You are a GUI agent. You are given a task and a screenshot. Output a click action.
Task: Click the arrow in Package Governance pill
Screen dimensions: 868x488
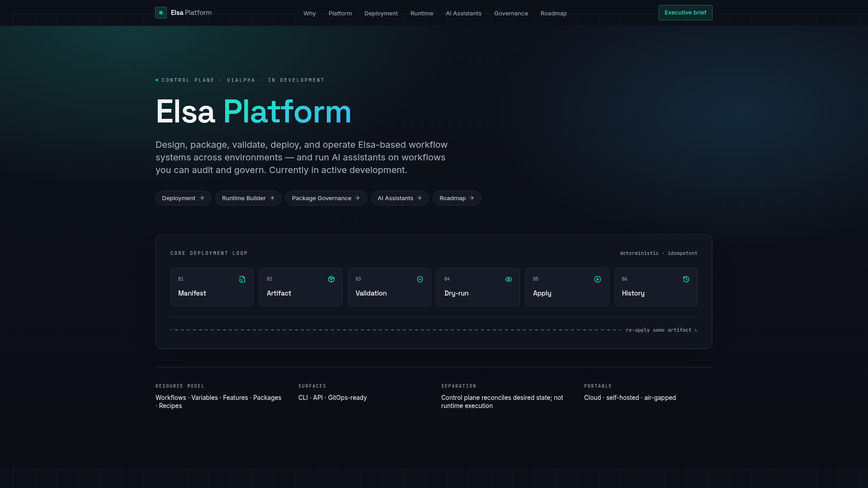pos(357,198)
